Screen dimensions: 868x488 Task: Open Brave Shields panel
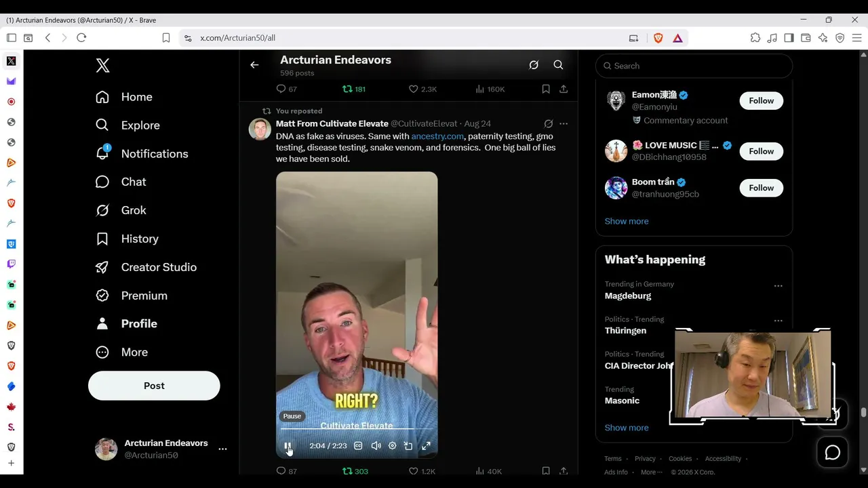[x=658, y=38]
